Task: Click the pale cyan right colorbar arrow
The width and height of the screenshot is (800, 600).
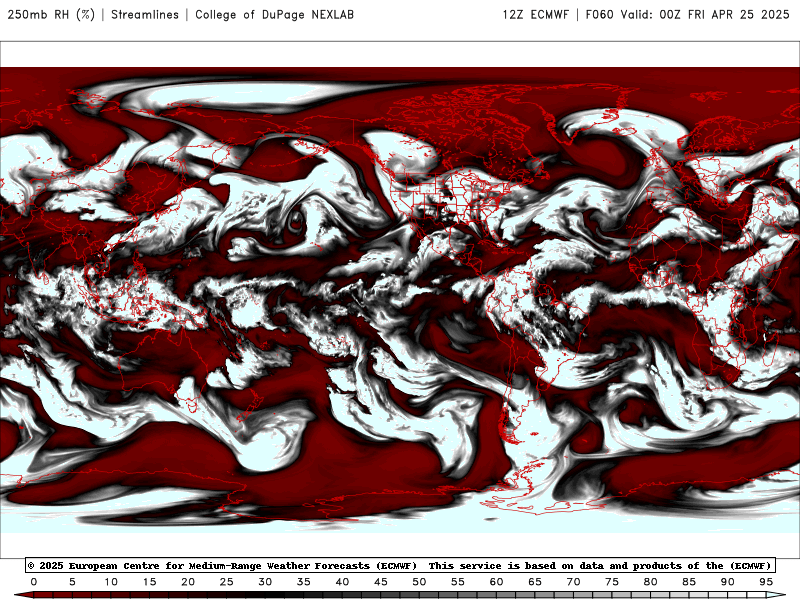Action: click(776, 595)
